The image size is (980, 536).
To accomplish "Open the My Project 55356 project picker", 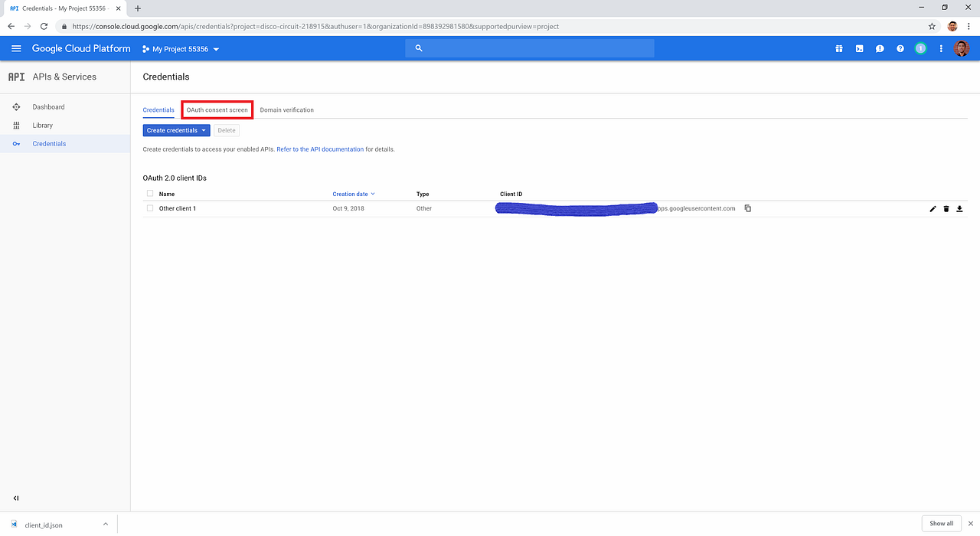I will point(181,47).
